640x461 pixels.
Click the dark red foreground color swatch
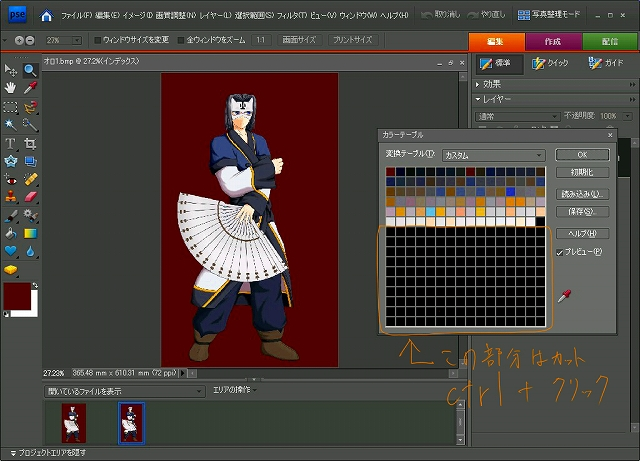coord(18,296)
